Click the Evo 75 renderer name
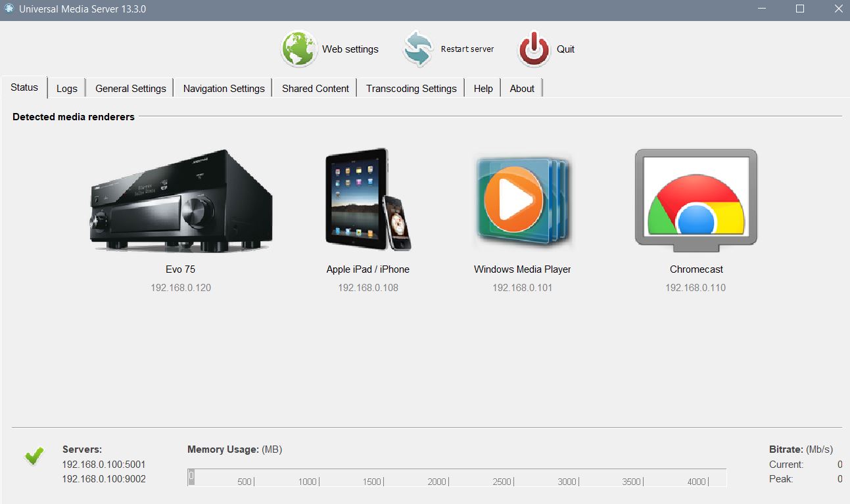850x504 pixels. click(x=180, y=269)
